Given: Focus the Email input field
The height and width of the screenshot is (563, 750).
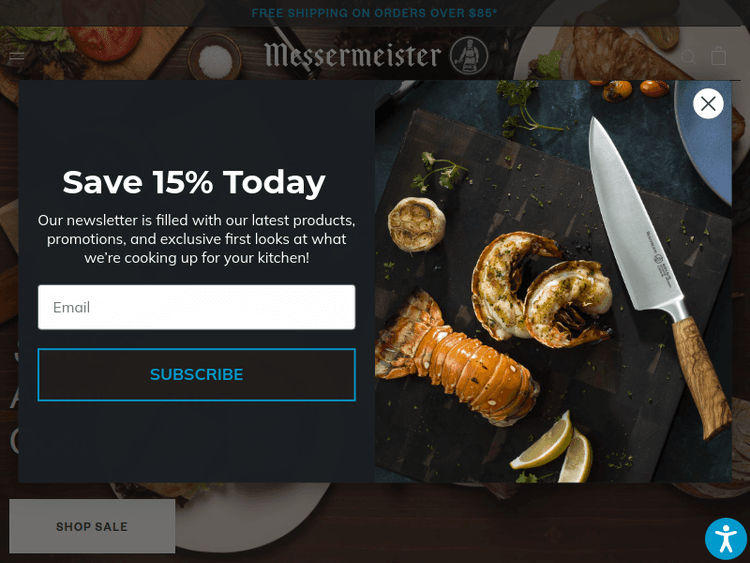Looking at the screenshot, I should pyautogui.click(x=197, y=307).
